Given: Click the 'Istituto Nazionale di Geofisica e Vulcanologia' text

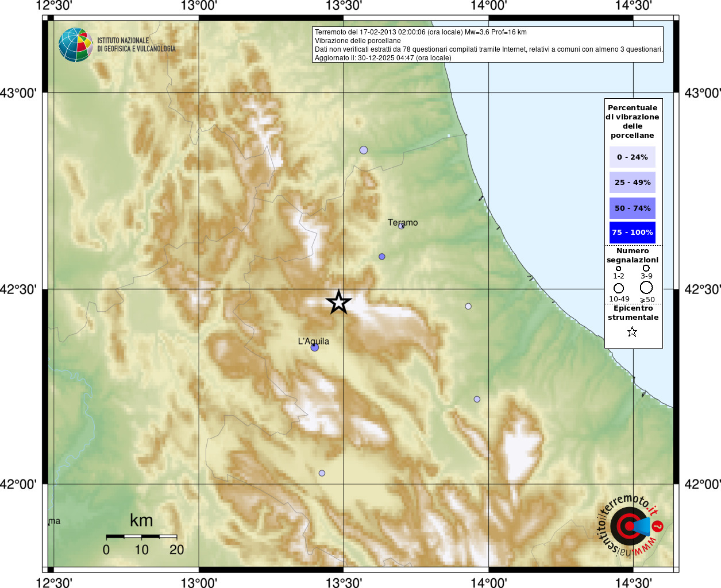Looking at the screenshot, I should (x=136, y=45).
